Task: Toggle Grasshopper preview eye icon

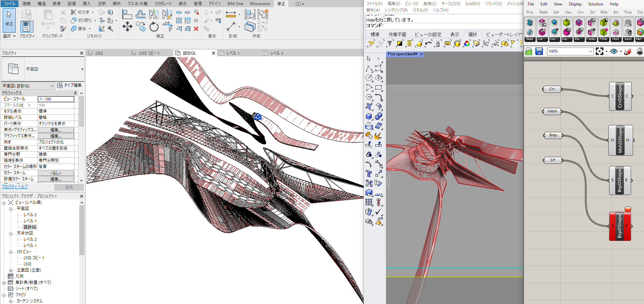Action: tap(614, 51)
